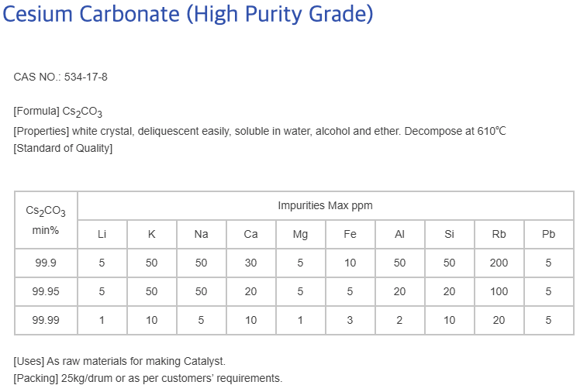Click the Uses raw materials Catalyst line
The image size is (580, 392).
[x=119, y=361]
